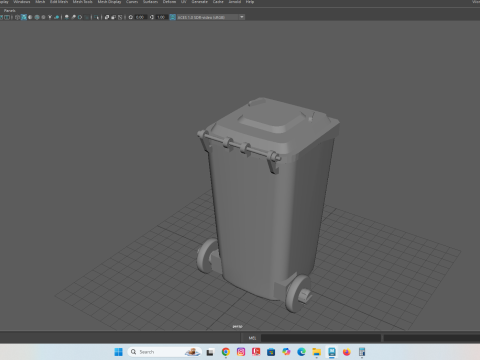The width and height of the screenshot is (480, 360).
Task: Open the Deform menu
Action: [169, 2]
